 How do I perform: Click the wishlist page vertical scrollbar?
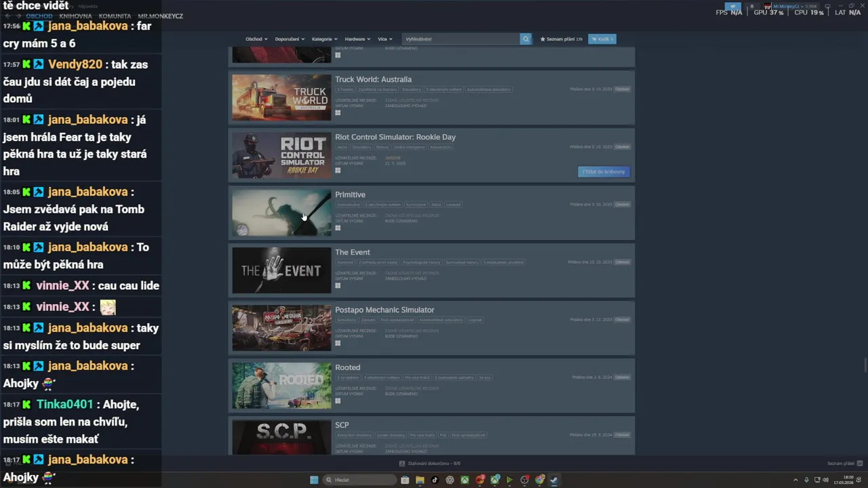[865, 366]
